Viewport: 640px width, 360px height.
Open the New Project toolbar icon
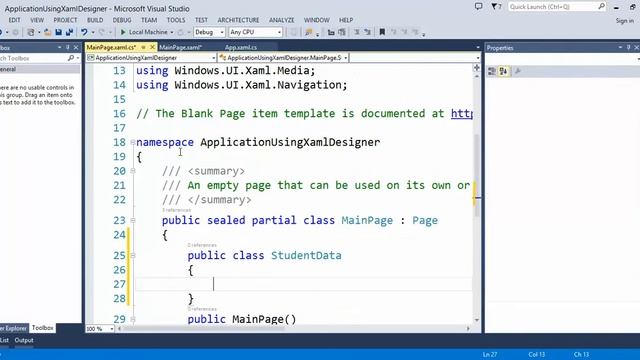click(31, 32)
